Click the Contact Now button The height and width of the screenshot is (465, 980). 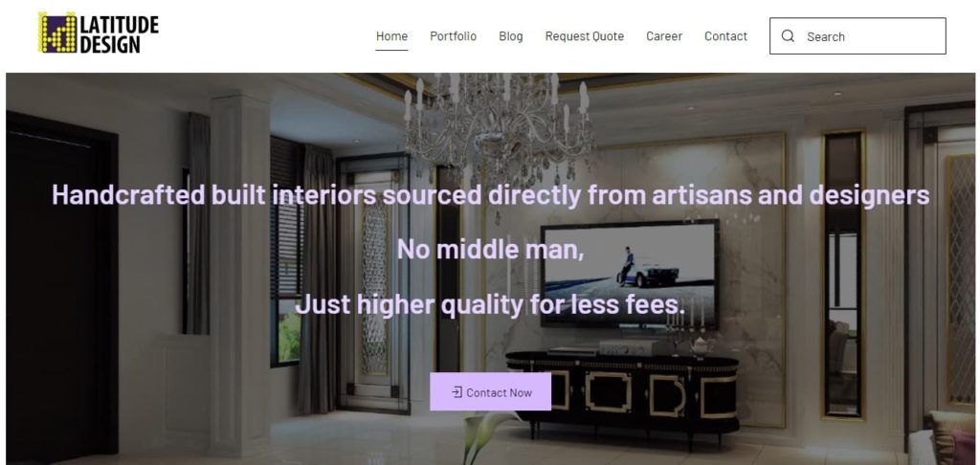(491, 392)
